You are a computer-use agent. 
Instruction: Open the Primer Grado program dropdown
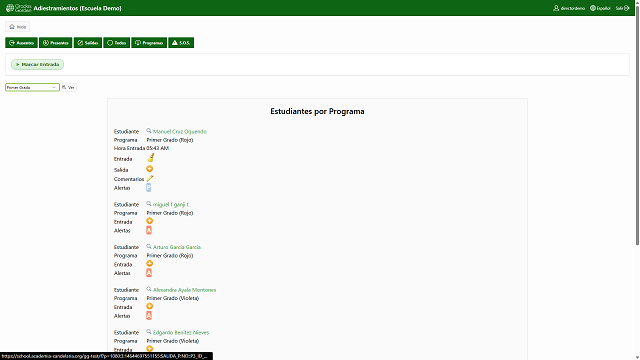(32, 87)
